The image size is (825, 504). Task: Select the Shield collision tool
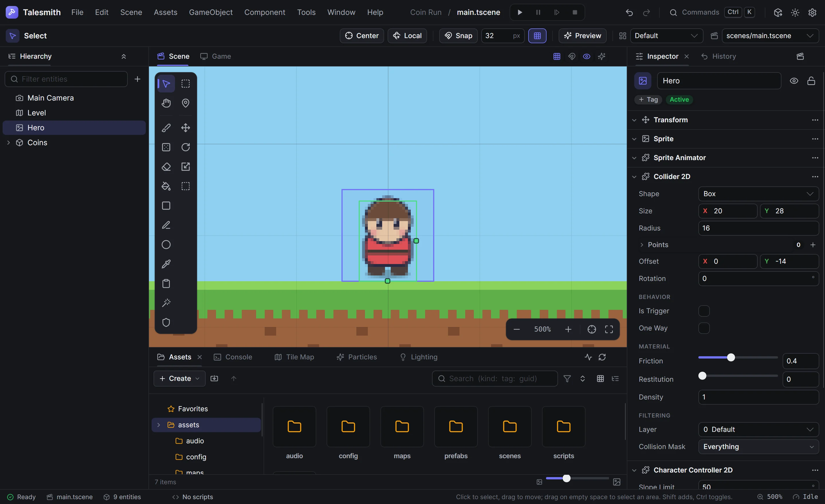coord(166,322)
